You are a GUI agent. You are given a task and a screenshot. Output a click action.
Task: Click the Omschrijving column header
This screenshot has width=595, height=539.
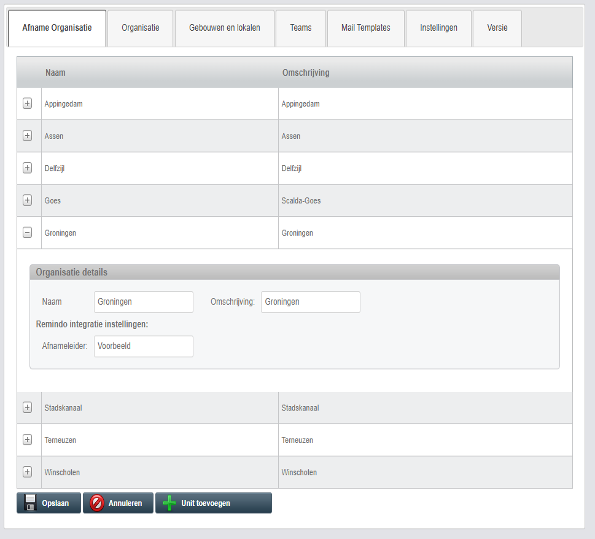tap(425, 72)
